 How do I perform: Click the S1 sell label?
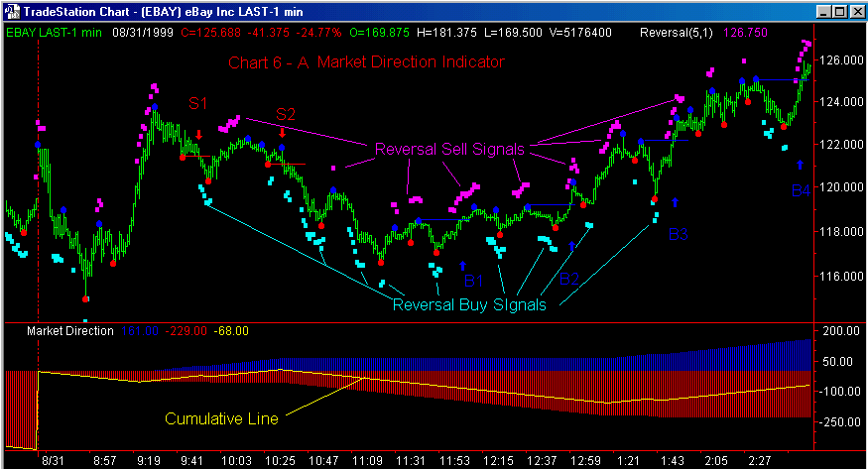pos(197,103)
